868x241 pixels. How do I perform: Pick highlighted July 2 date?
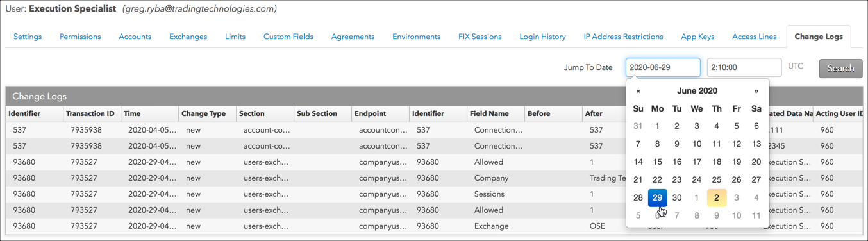717,197
